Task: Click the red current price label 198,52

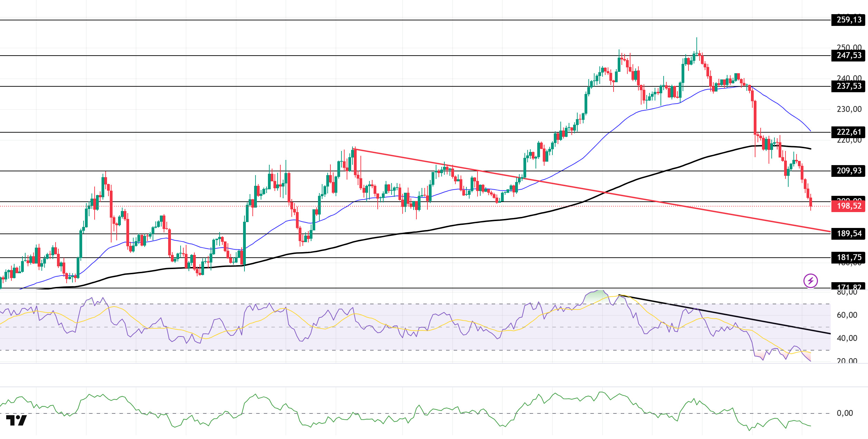Action: coord(849,206)
